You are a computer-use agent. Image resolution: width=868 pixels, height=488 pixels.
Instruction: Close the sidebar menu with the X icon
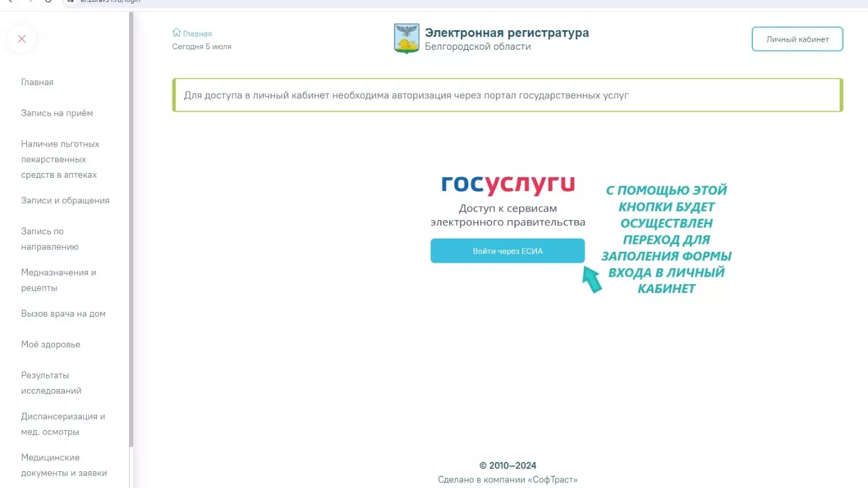tap(22, 39)
